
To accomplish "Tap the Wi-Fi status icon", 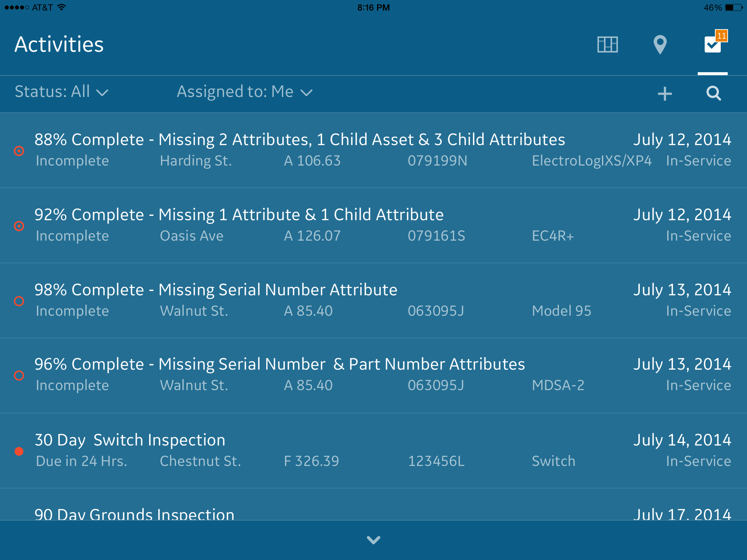I will pyautogui.click(x=62, y=7).
